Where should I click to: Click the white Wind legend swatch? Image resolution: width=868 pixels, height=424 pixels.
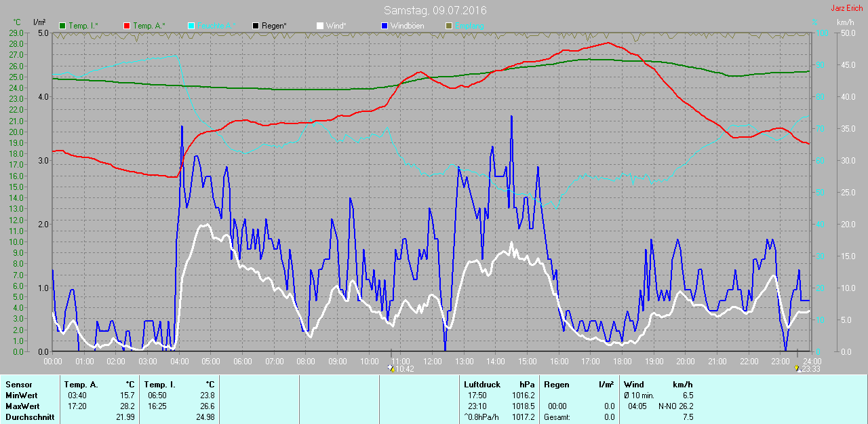coord(320,26)
